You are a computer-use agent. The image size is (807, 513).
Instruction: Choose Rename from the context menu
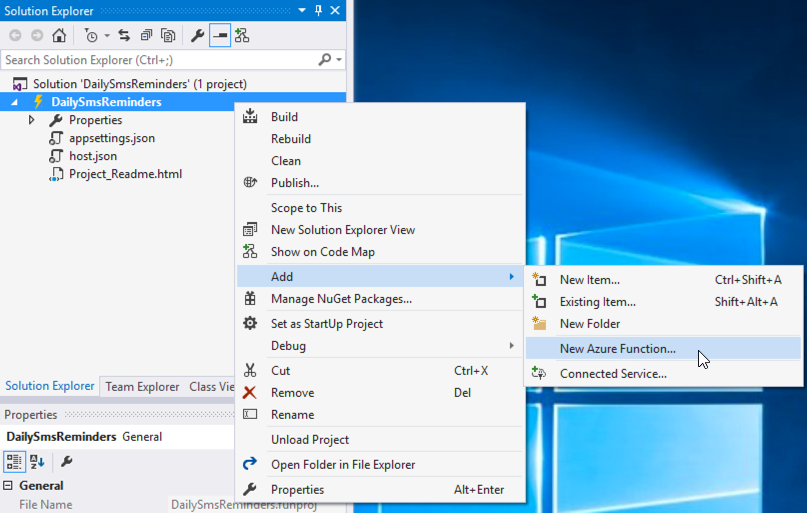(381, 415)
